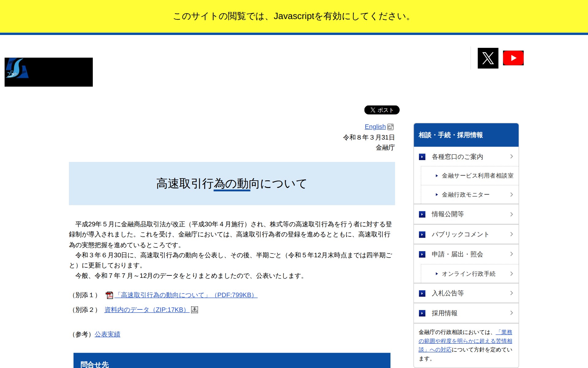Download 資料内のデータ ZIP file link
Viewport: 588px width, 368px height.
146,310
